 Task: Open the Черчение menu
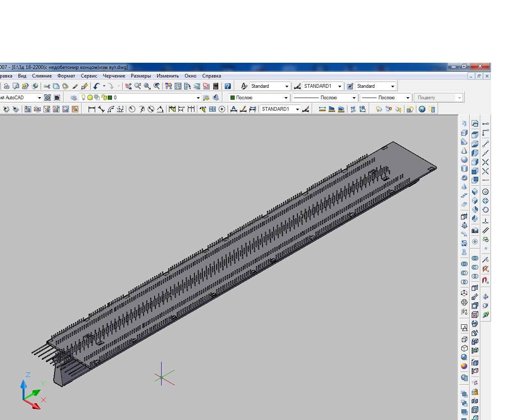click(x=114, y=76)
